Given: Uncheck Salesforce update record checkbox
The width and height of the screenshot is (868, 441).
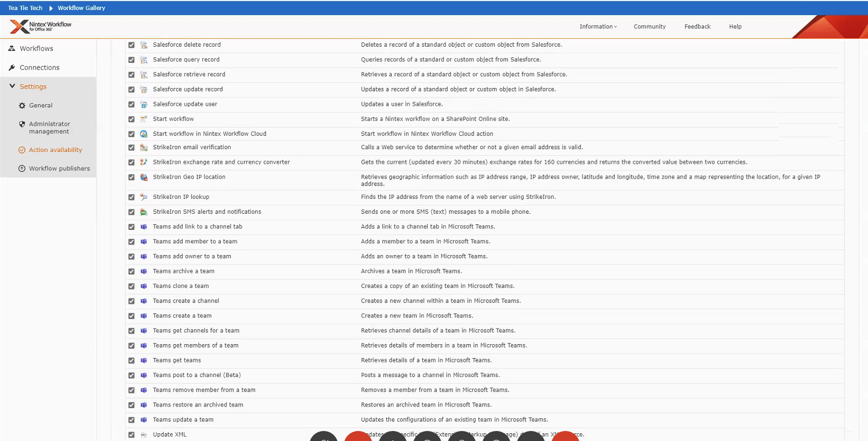Looking at the screenshot, I should click(x=131, y=90).
